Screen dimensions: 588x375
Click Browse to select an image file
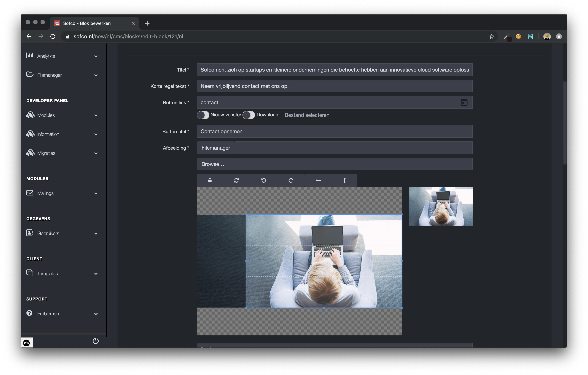point(213,164)
